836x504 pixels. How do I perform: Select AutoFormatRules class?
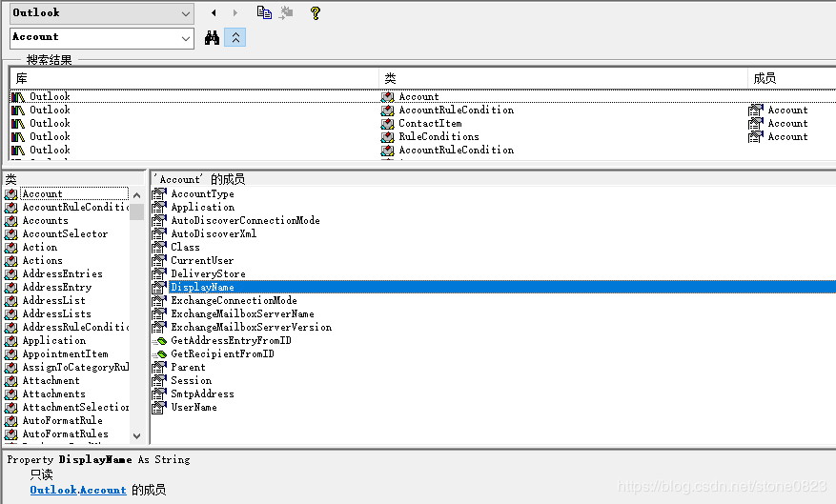click(x=65, y=433)
